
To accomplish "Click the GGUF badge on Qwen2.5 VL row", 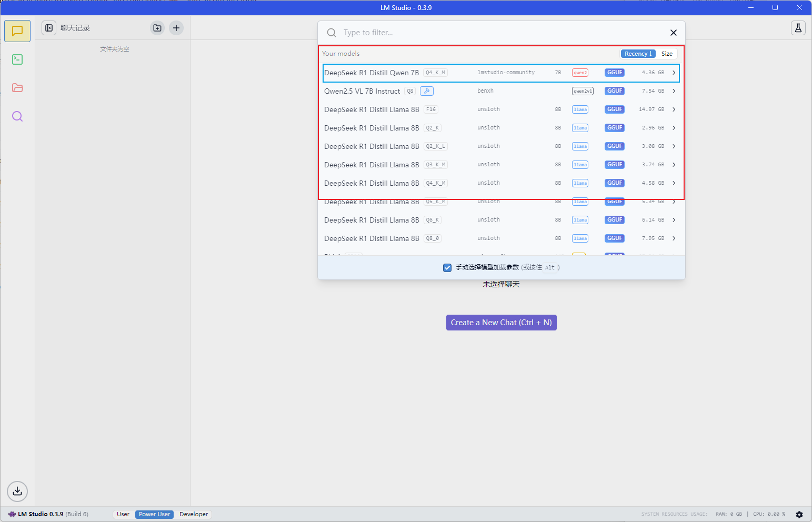I will [615, 91].
